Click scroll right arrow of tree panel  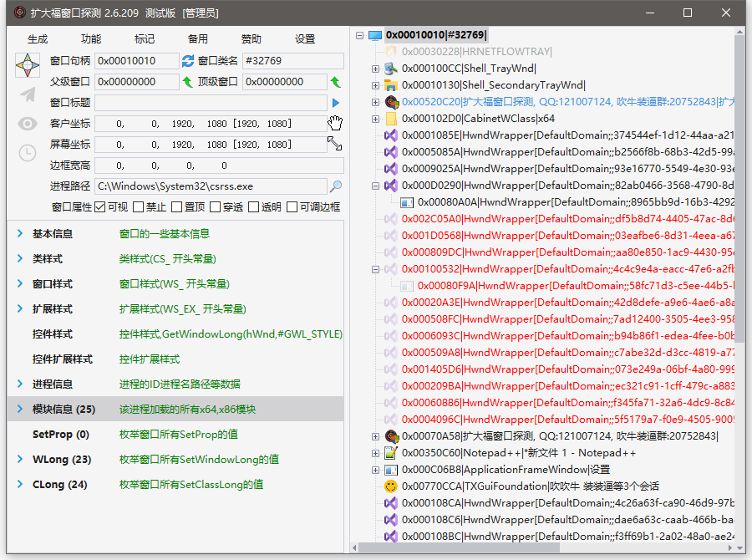tap(729, 547)
